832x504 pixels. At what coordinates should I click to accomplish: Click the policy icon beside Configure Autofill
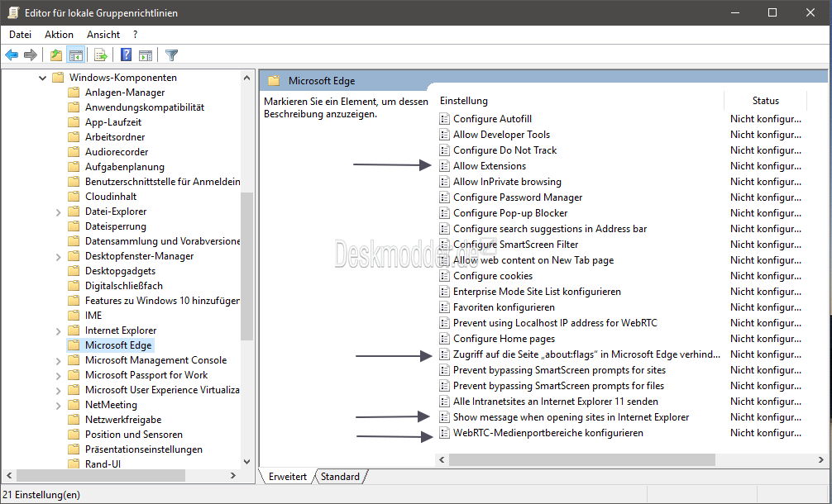pos(444,119)
